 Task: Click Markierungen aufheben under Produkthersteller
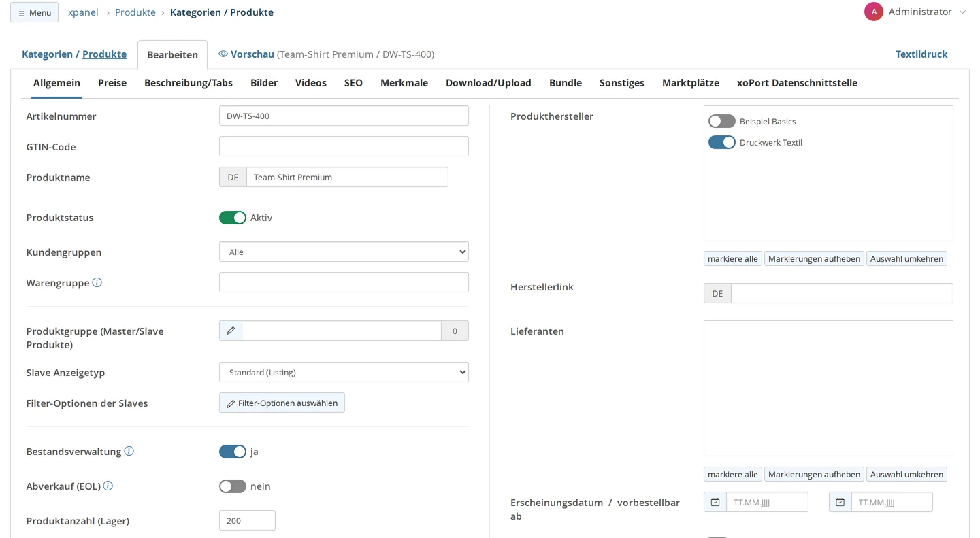[814, 258]
